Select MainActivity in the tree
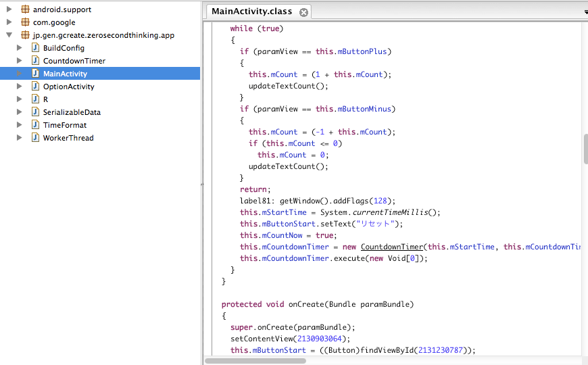The width and height of the screenshot is (588, 365). tap(65, 74)
